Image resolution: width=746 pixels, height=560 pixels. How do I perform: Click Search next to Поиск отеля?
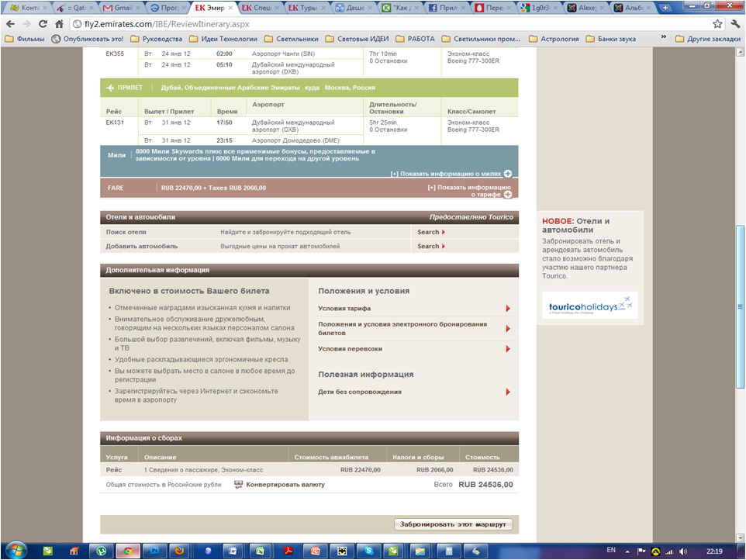[431, 232]
